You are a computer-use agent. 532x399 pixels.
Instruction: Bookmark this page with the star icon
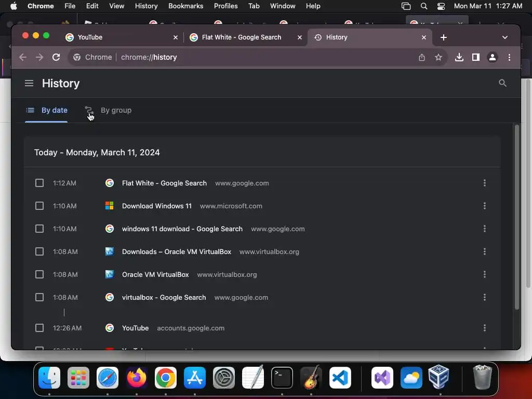pyautogui.click(x=438, y=57)
